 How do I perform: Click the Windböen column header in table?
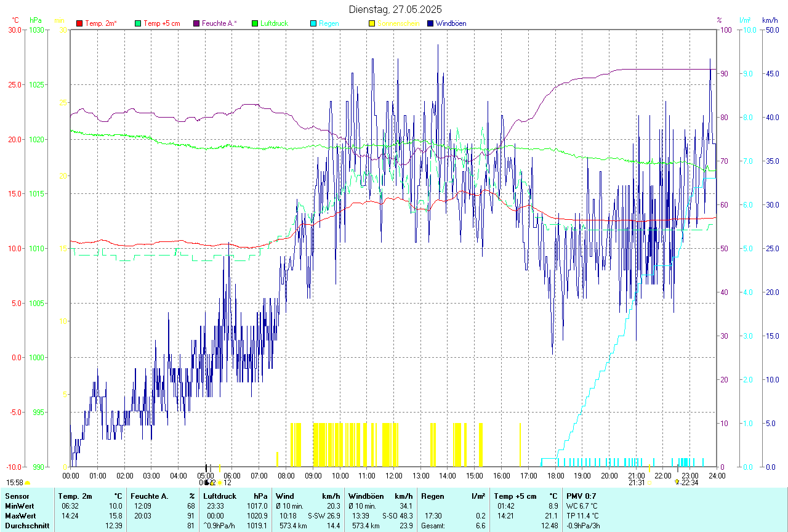point(365,496)
